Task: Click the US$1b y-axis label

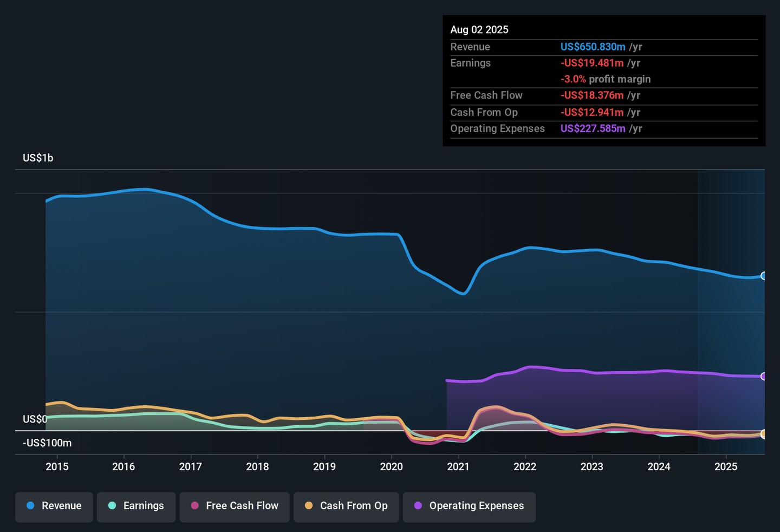Action: (x=38, y=158)
